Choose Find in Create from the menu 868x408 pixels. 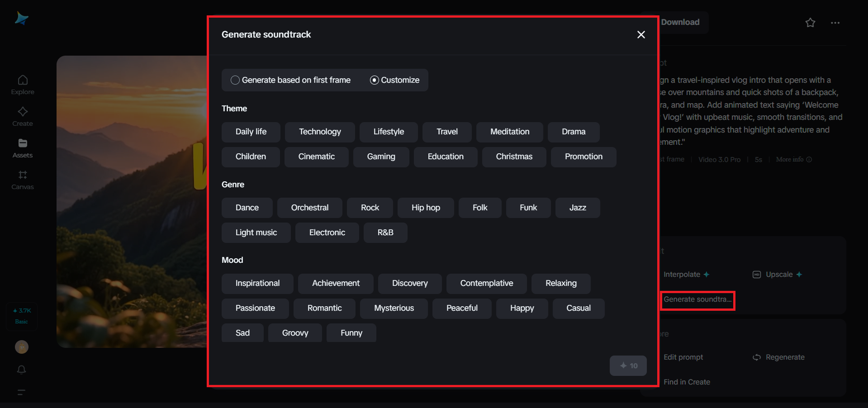(687, 382)
